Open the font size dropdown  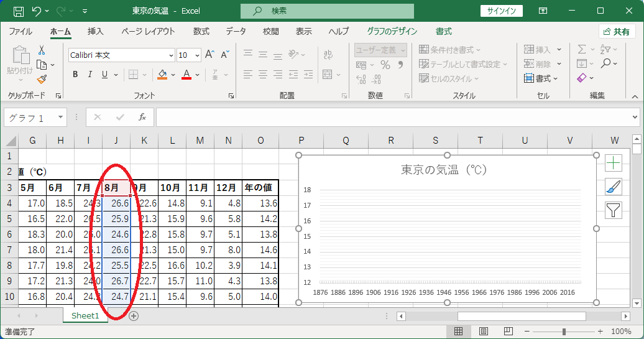coord(198,55)
